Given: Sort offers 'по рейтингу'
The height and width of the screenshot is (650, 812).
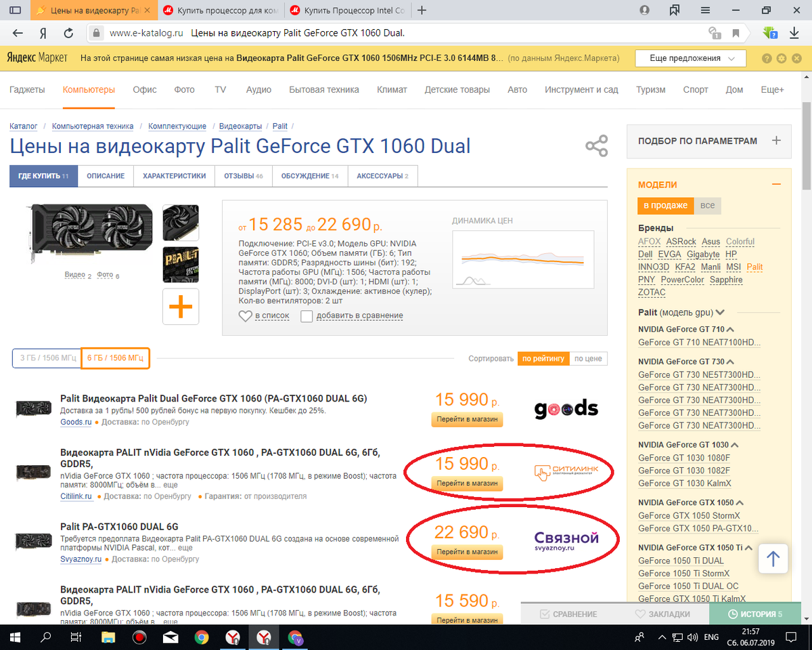Looking at the screenshot, I should coord(543,359).
